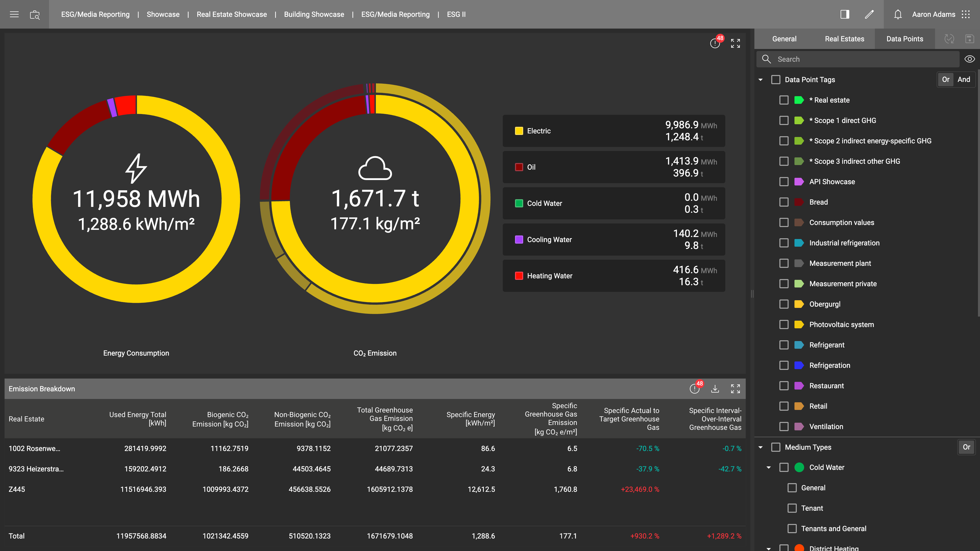Tick the Tenant checkbox under Cold Water

792,508
